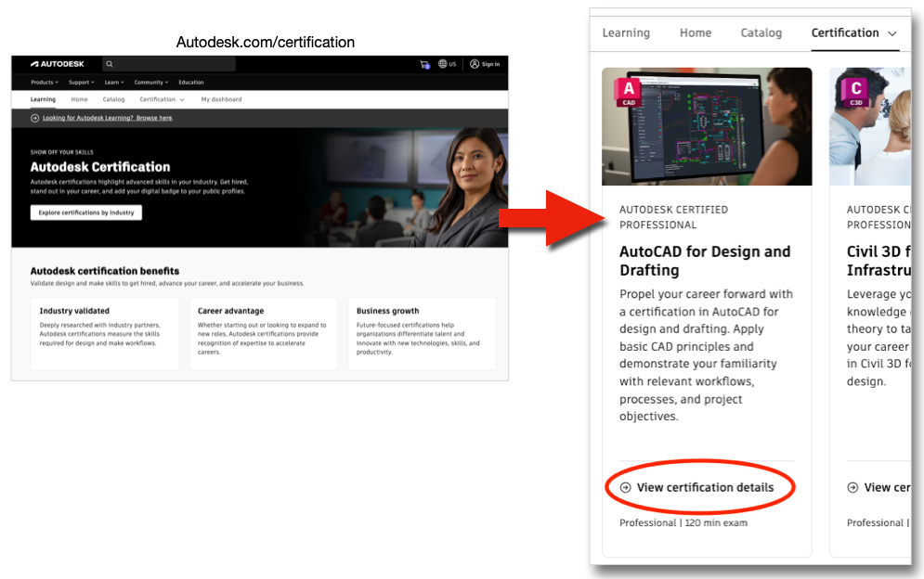The image size is (924, 579).
Task: Select Catalog tab in enlarged panel
Action: [761, 33]
